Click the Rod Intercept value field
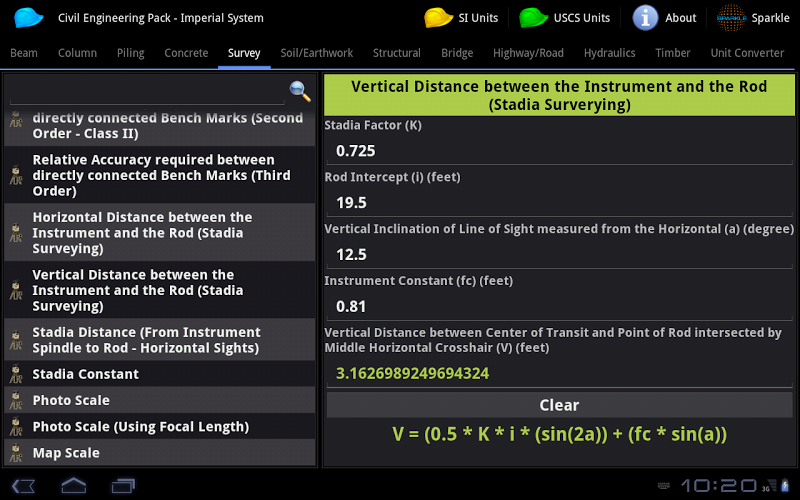Viewport: 800px width, 500px height. click(x=559, y=203)
